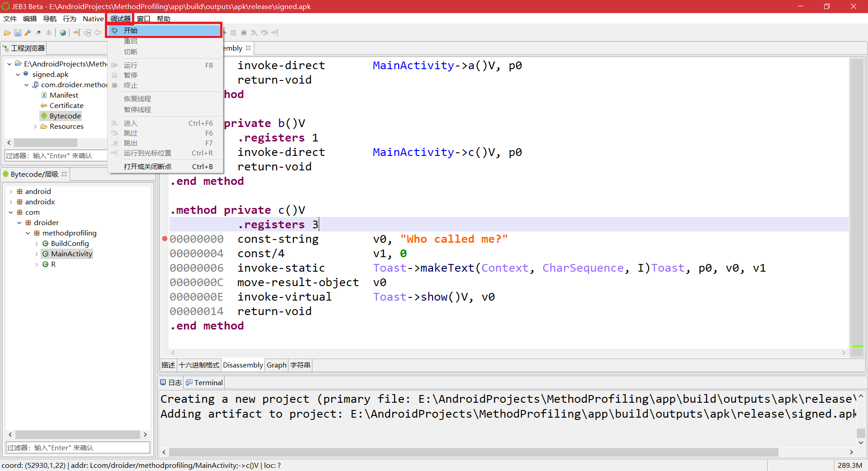Click the step into toolbar icon

coord(254,33)
